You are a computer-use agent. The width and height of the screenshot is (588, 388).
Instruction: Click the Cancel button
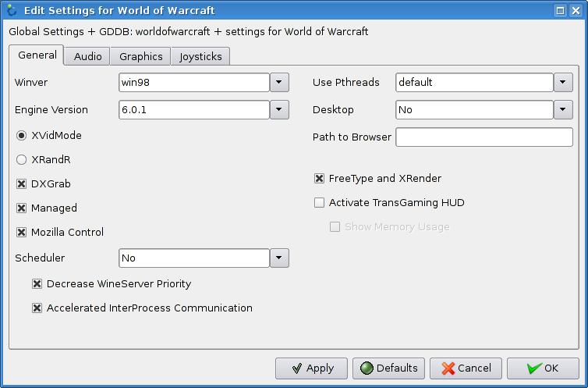click(x=466, y=368)
